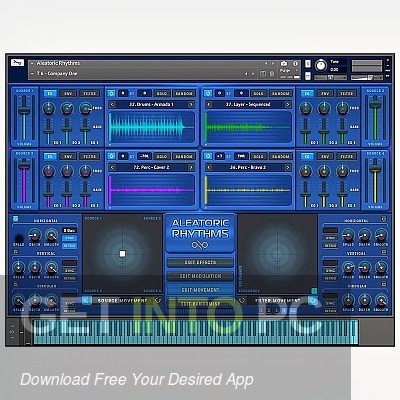Switch to Source 1 EQ tab
400x400 pixels.
(50, 94)
